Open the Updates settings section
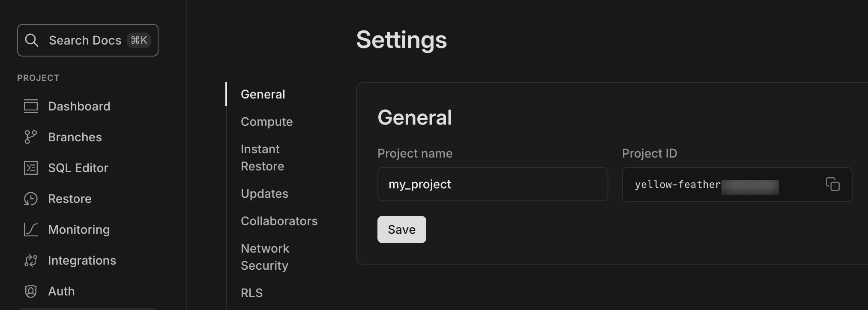This screenshot has height=310, width=868. click(x=264, y=194)
